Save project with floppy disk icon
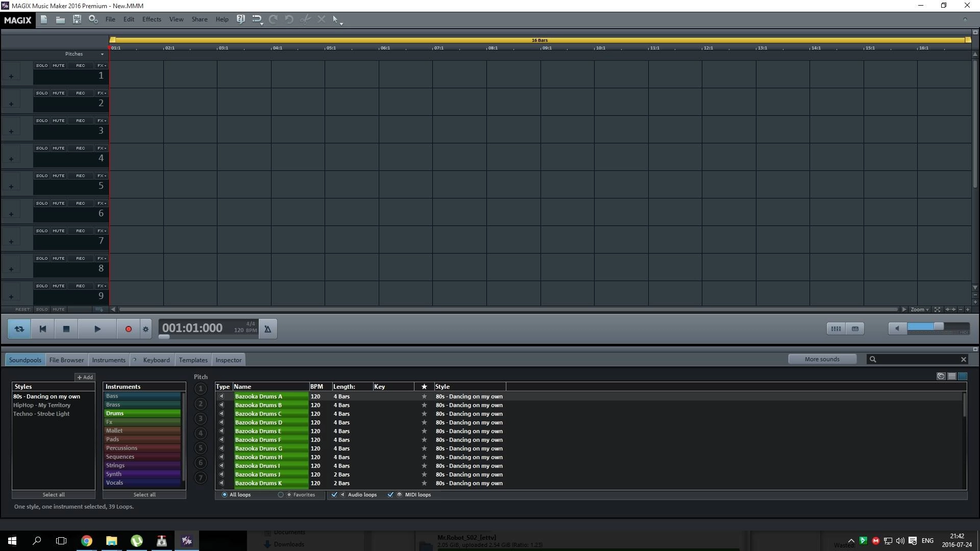The width and height of the screenshot is (980, 551). pos(77,19)
